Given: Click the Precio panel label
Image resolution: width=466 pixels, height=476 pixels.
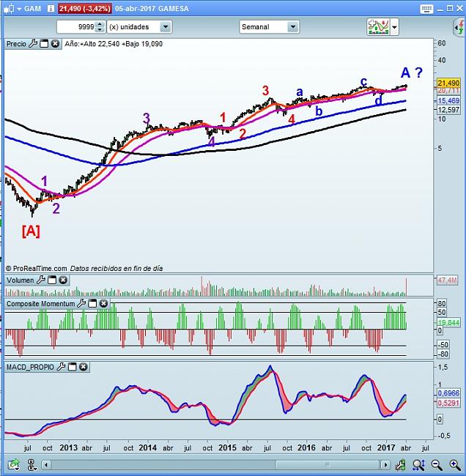Looking at the screenshot, I should 16,44.
